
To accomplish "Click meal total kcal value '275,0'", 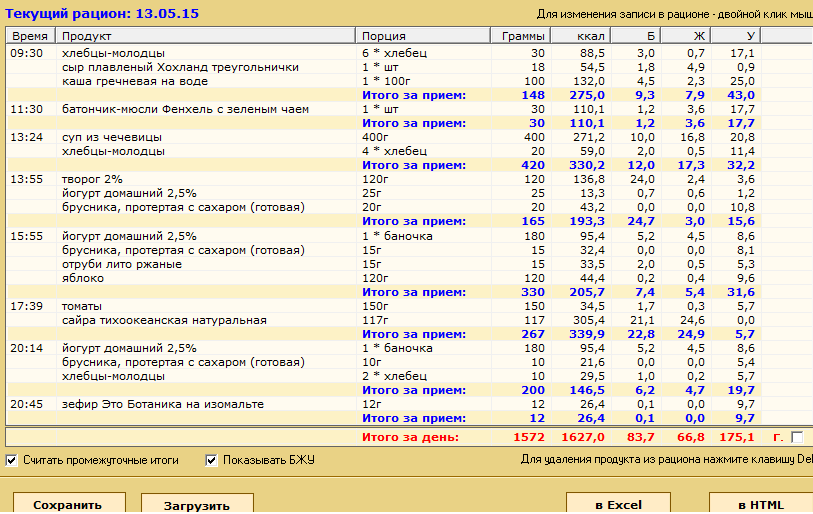I will [x=587, y=95].
